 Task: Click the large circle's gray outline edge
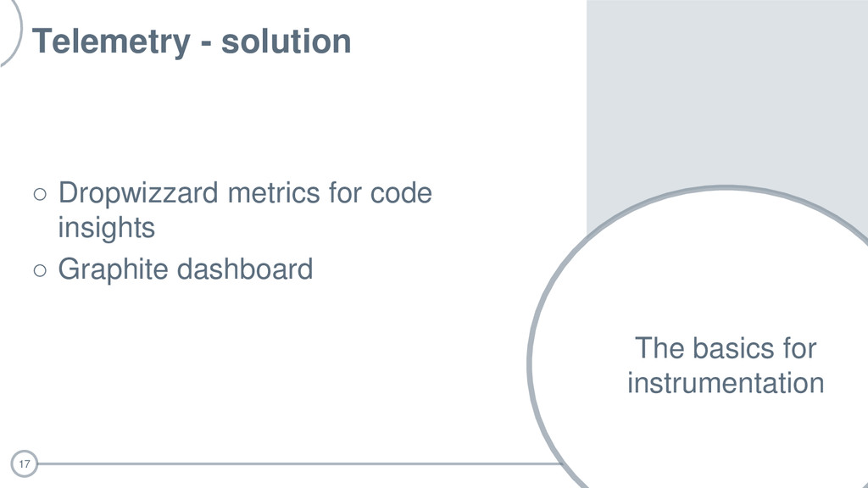pos(530,363)
